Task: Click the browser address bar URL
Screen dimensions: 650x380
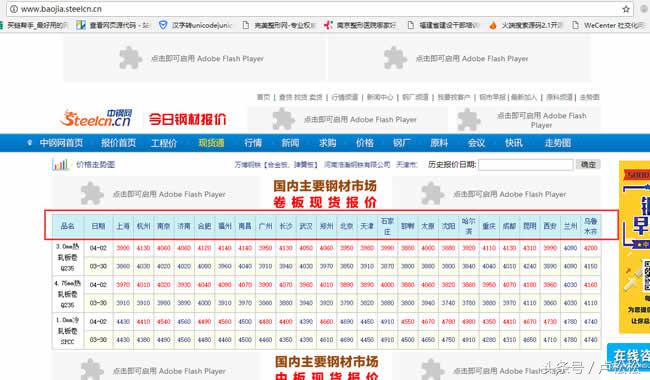Action: coord(61,9)
